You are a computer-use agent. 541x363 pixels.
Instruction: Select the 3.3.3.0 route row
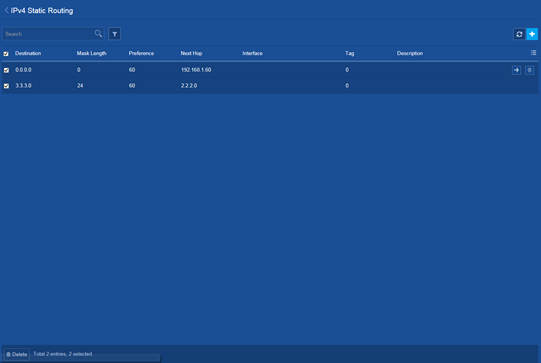pyautogui.click(x=270, y=86)
